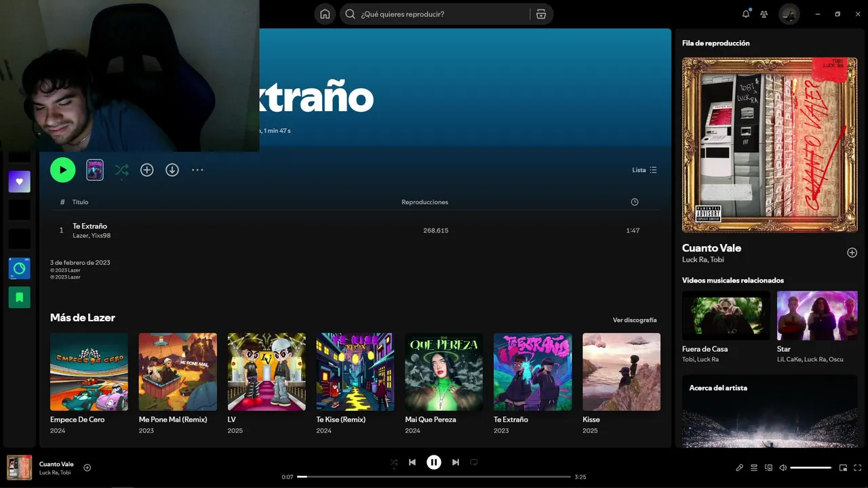This screenshot has height=488, width=868.
Task: Skip to next track
Action: [456, 462]
